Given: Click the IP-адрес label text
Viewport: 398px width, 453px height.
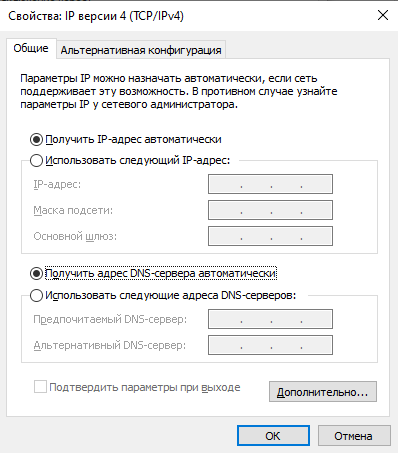Looking at the screenshot, I should (57, 184).
